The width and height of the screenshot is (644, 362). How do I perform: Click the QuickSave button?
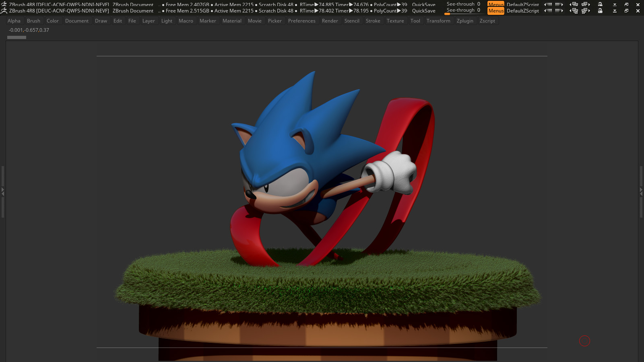click(423, 11)
